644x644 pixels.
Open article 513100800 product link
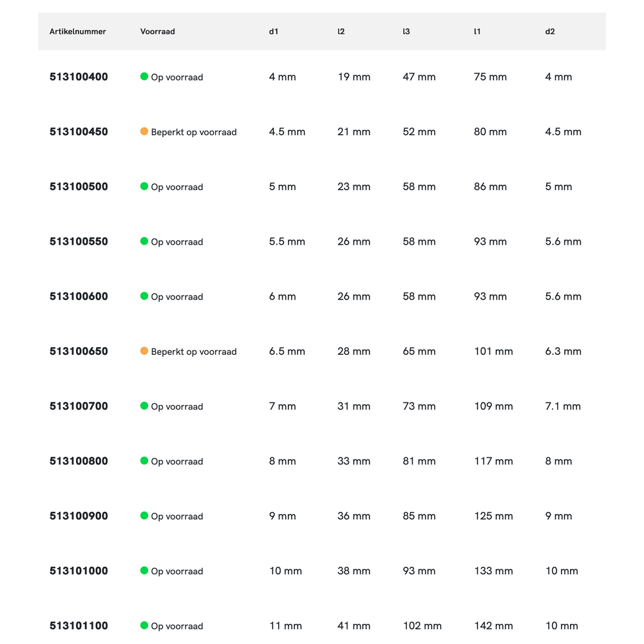coord(79,461)
